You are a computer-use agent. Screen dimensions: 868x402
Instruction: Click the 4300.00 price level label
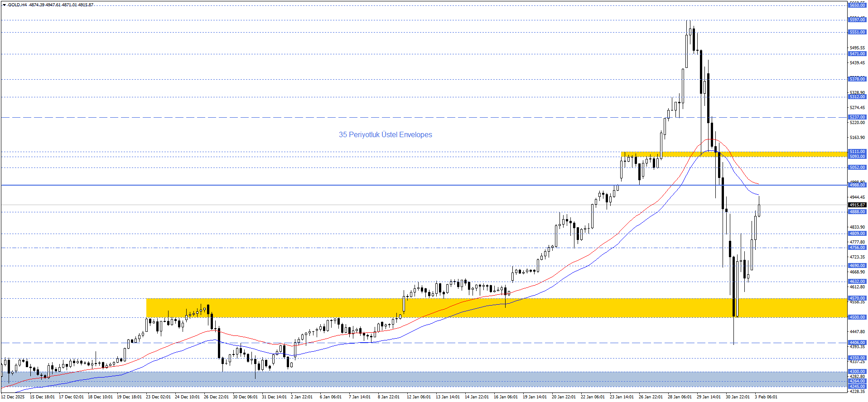point(857,372)
